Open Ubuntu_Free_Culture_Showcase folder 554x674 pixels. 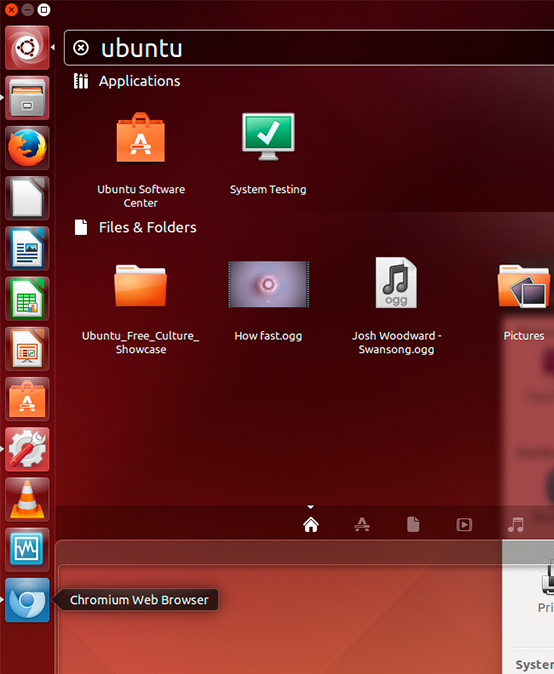point(141,309)
